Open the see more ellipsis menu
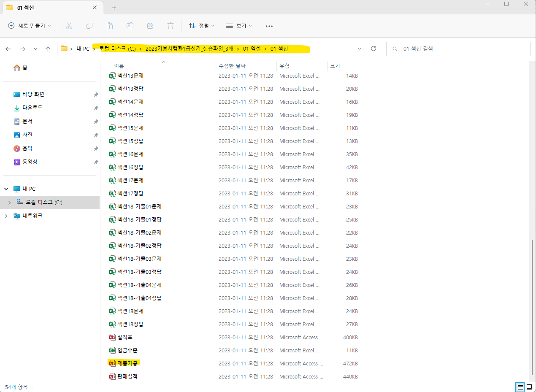Screen dimensions: 536x392 click(269, 26)
